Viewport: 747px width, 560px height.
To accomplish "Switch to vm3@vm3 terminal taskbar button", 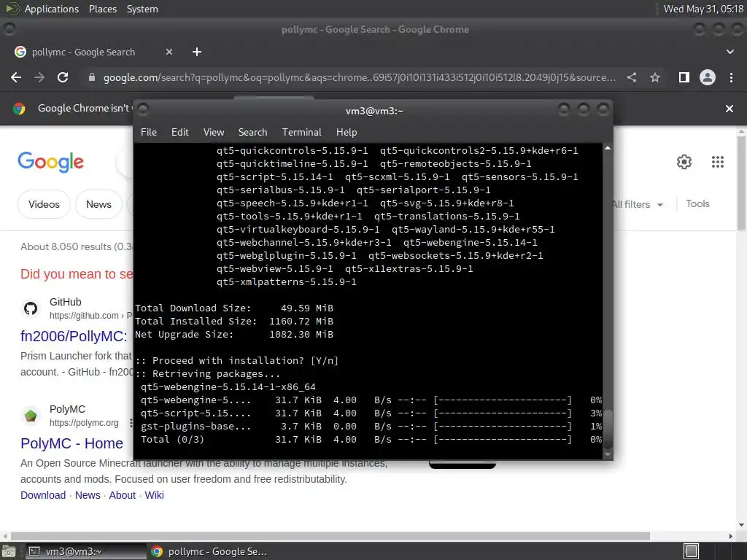I will pyautogui.click(x=86, y=551).
